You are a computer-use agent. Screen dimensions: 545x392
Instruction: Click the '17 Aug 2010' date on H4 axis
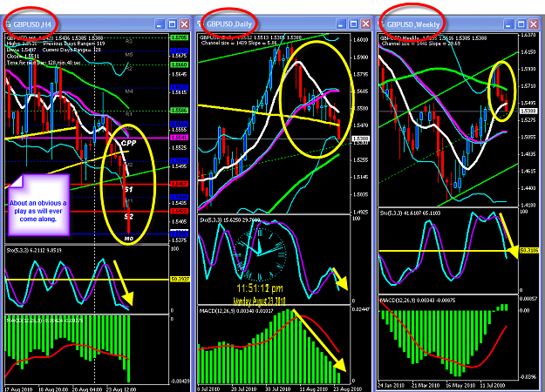(17, 389)
